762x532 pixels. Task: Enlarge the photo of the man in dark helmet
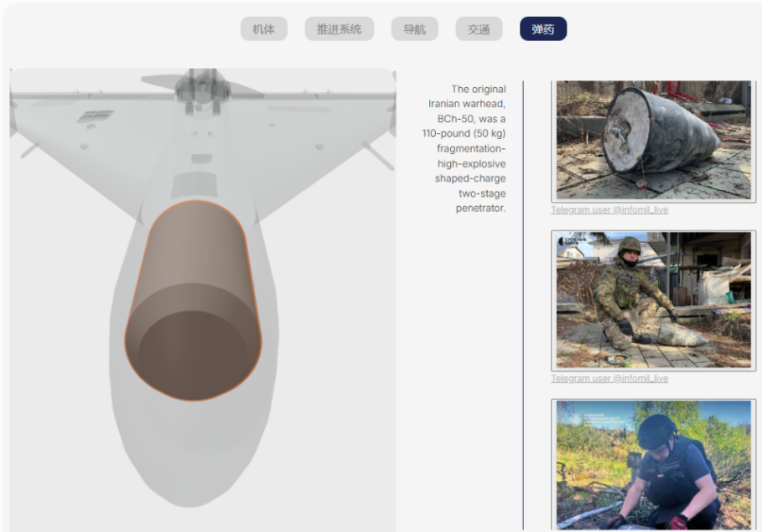[x=653, y=464]
